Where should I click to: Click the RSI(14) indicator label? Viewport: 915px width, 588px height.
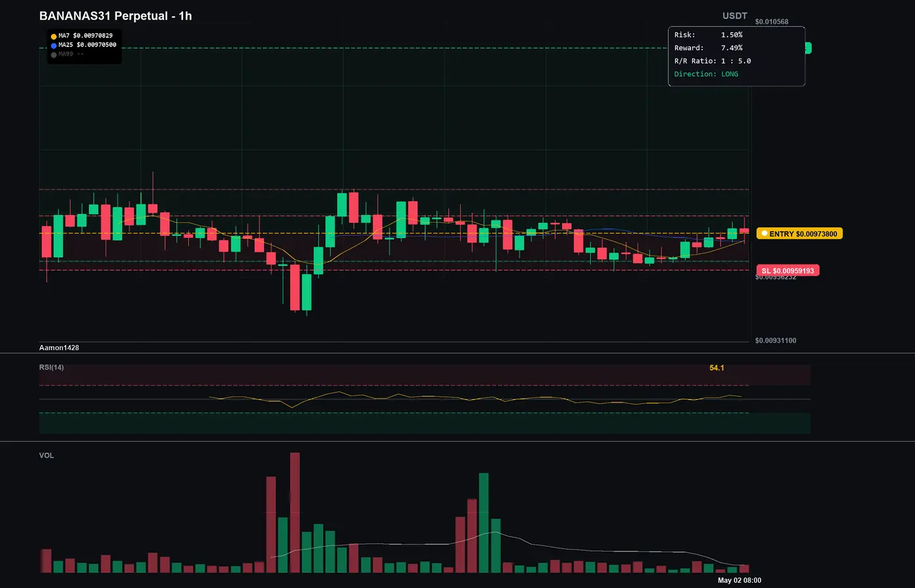(52, 367)
